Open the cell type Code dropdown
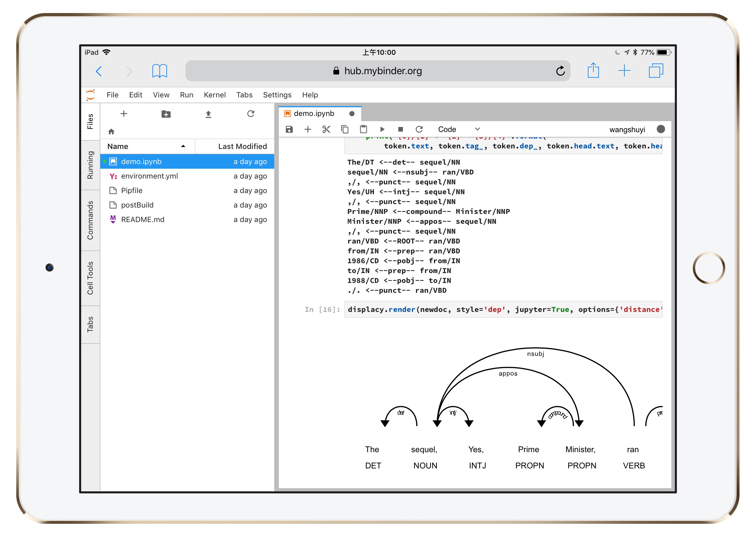This screenshot has height=538, width=756. [459, 129]
